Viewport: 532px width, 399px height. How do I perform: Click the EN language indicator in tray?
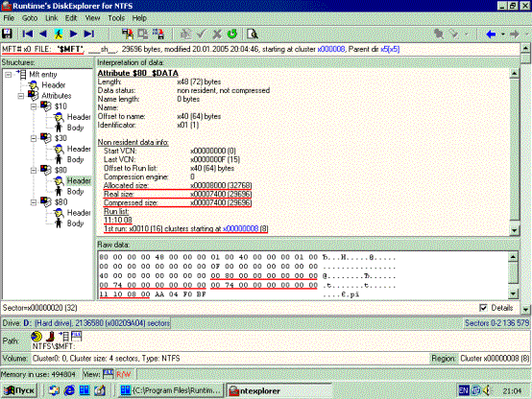pyautogui.click(x=464, y=390)
